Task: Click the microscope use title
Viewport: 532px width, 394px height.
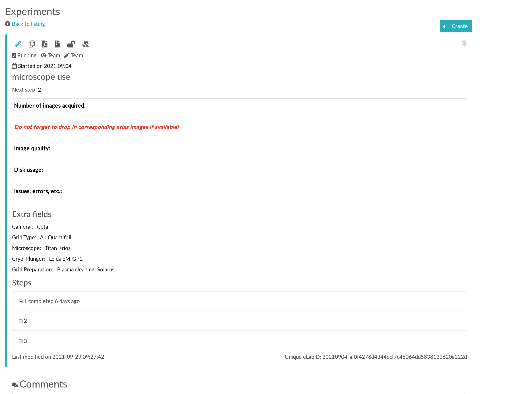Action: (41, 77)
